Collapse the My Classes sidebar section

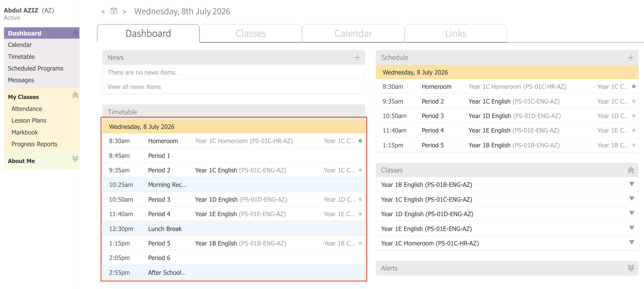click(75, 95)
